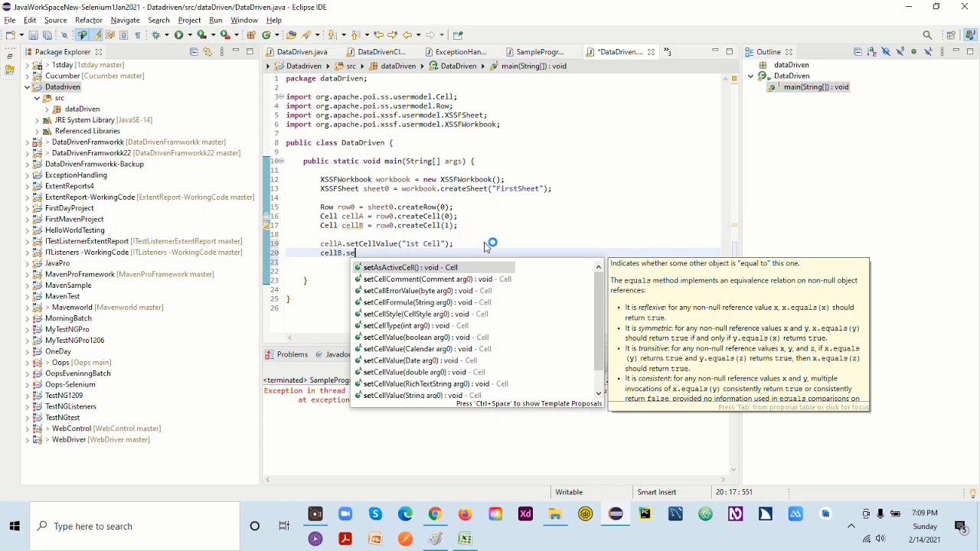Click the Windows search box
The image size is (980, 551).
[134, 527]
